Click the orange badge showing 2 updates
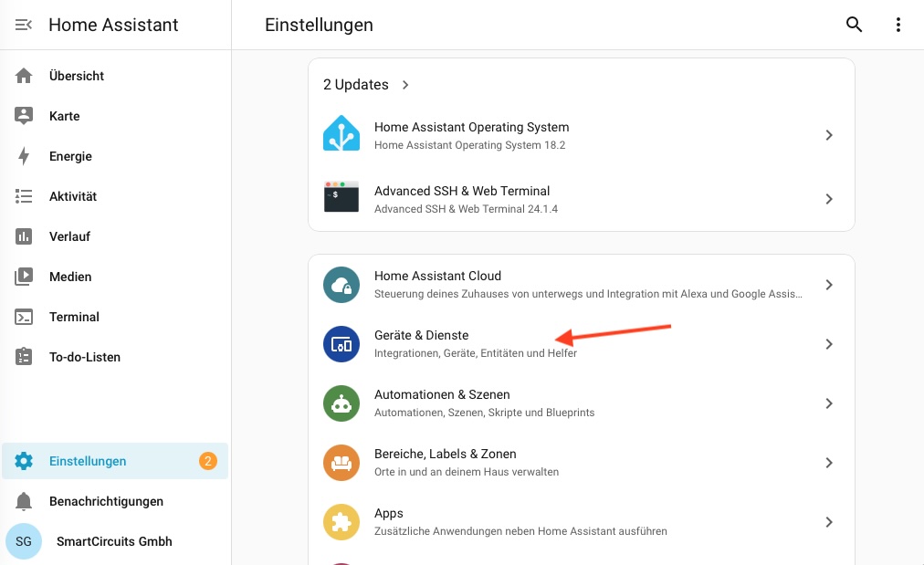924x565 pixels. (207, 461)
